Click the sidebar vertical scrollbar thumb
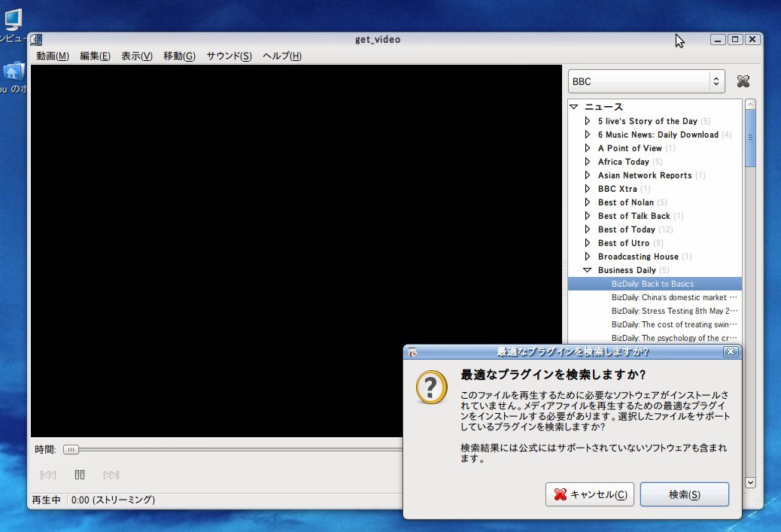 (750, 138)
